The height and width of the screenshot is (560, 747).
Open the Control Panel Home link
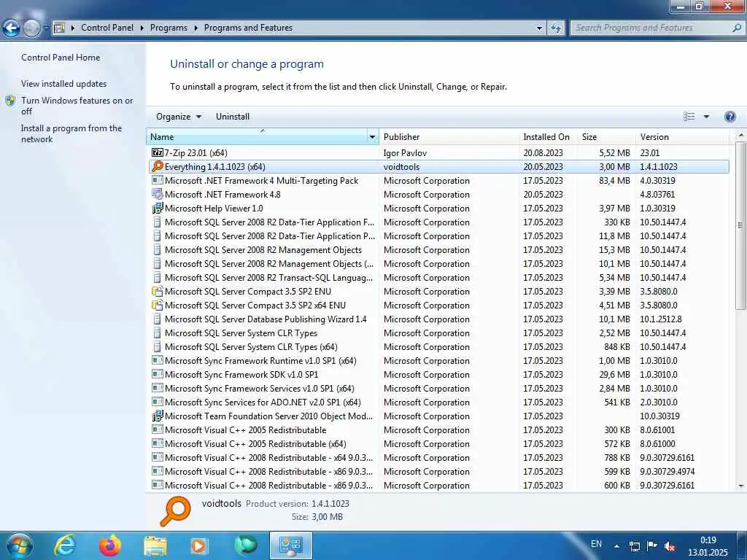tap(61, 58)
